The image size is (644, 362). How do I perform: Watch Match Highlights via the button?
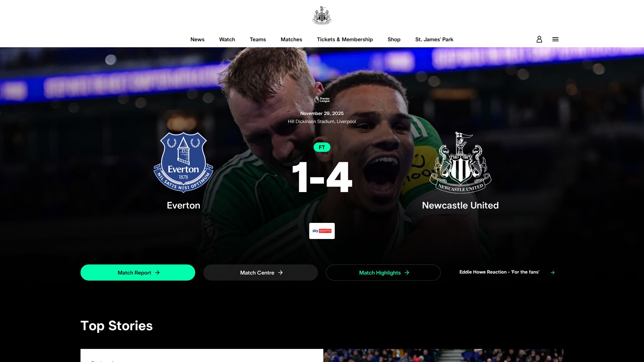click(x=383, y=273)
